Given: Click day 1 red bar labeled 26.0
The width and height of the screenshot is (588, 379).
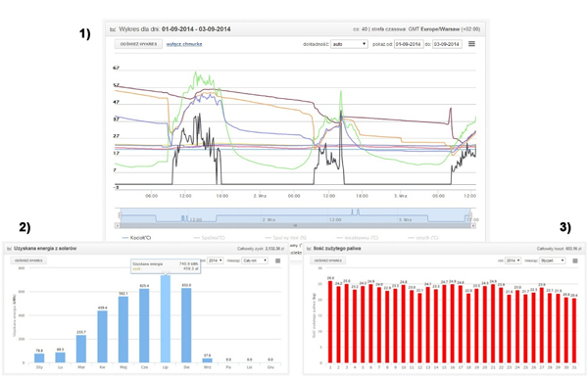Looking at the screenshot, I should coord(330,322).
